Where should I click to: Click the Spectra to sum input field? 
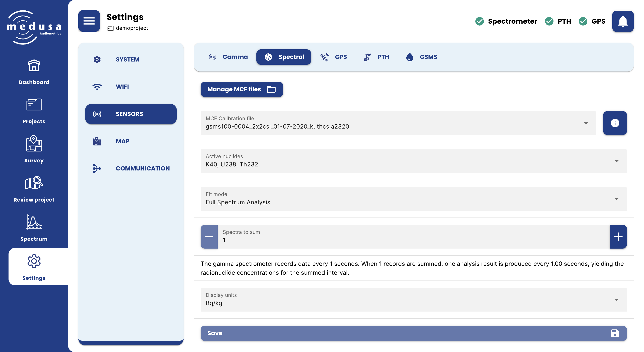pyautogui.click(x=414, y=237)
